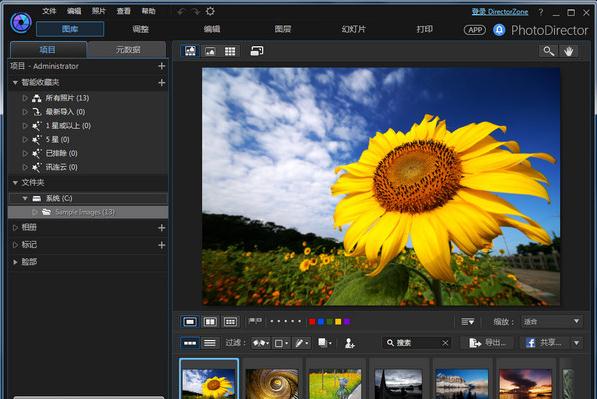Select the 项目 panel tab
The height and width of the screenshot is (399, 597).
48,50
